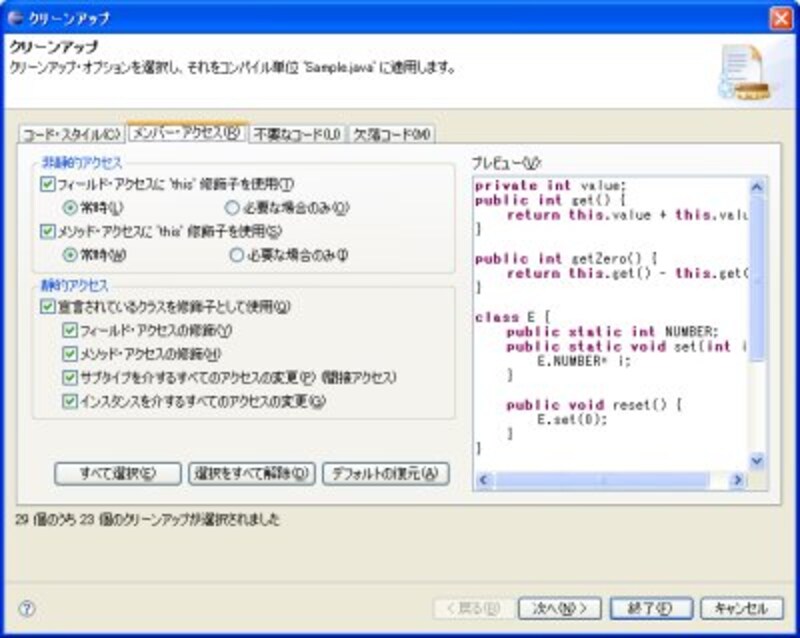800x638 pixels.
Task: Open the 不要なコード tab
Action: (x=297, y=134)
